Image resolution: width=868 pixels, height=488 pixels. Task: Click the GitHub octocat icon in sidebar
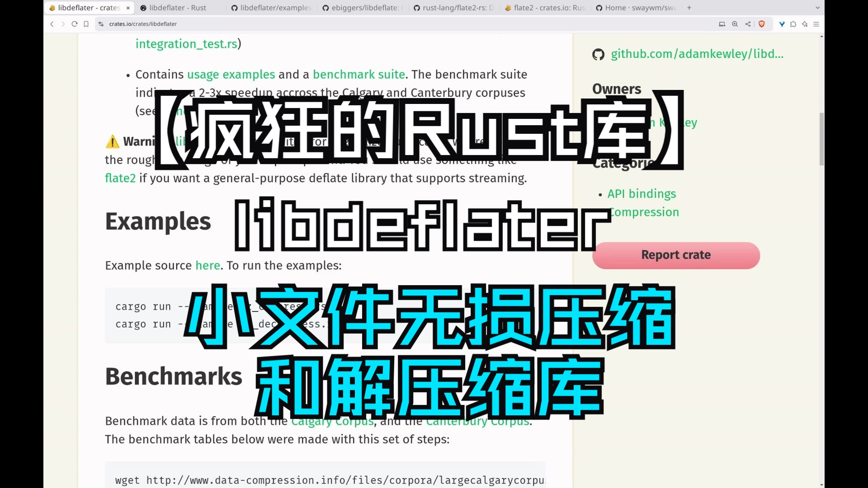coord(598,55)
